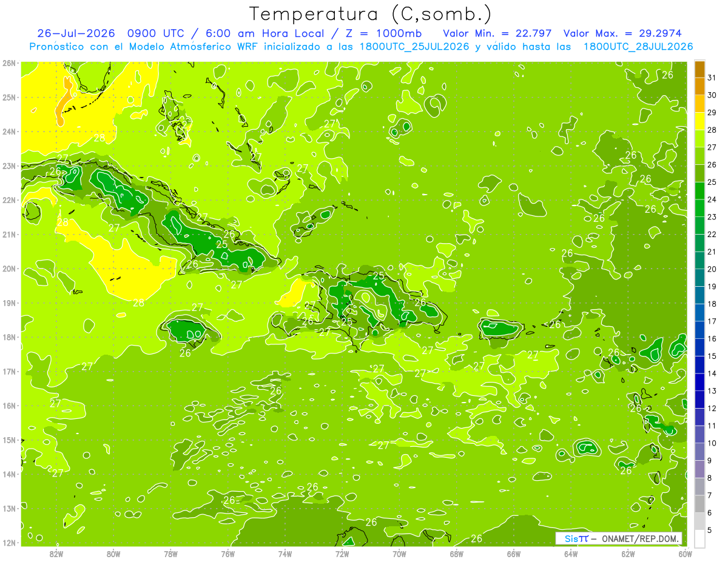Click the brown swatch above 31 in legend
The height and width of the screenshot is (562, 728).
pyautogui.click(x=700, y=69)
